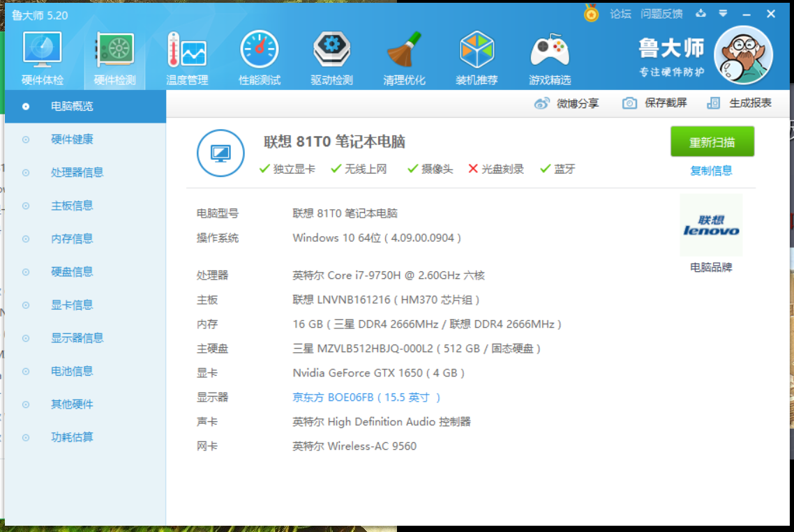This screenshot has width=794, height=532.
Task: Click the MZVLB512HBJQ main disk value
Action: click(417, 348)
